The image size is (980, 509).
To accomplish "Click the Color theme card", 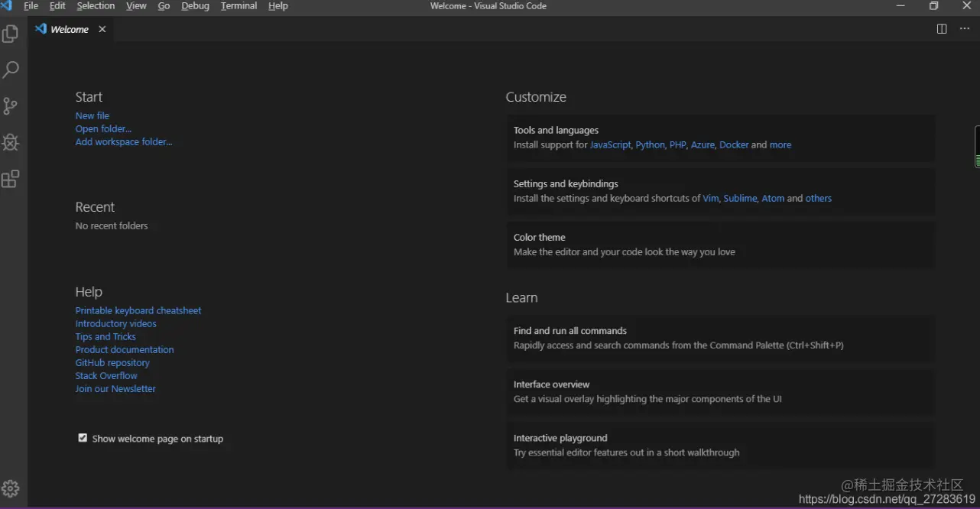I will tap(720, 245).
